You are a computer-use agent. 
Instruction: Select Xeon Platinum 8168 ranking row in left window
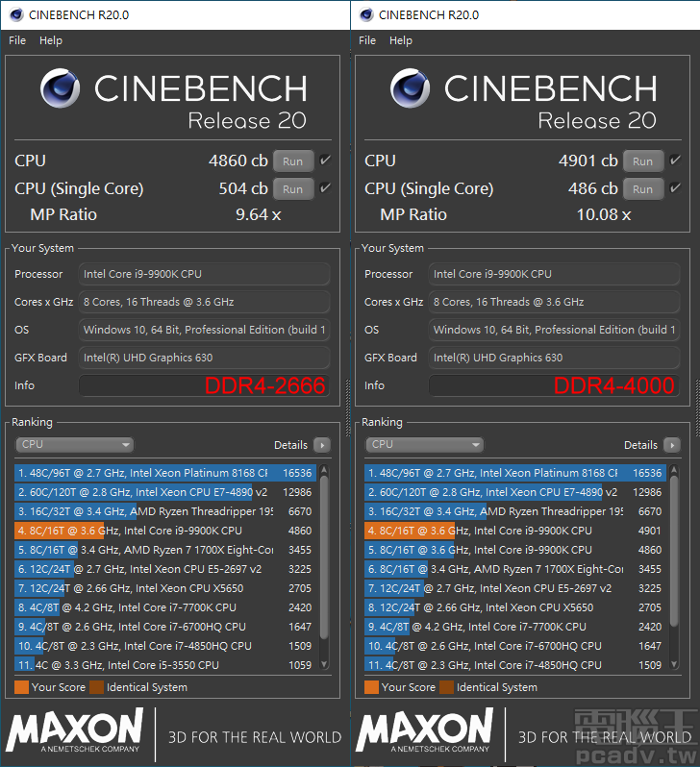[165, 473]
